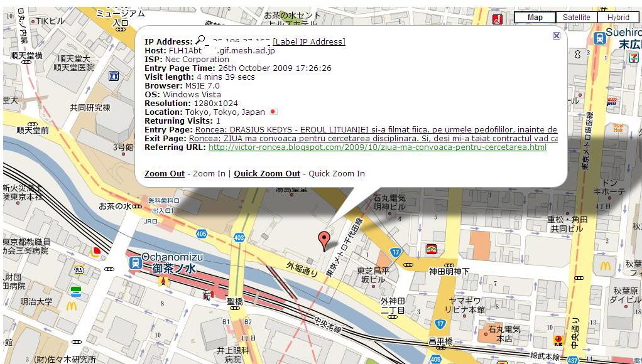
Task: Click the red J icon near Map button
Action: point(497,19)
